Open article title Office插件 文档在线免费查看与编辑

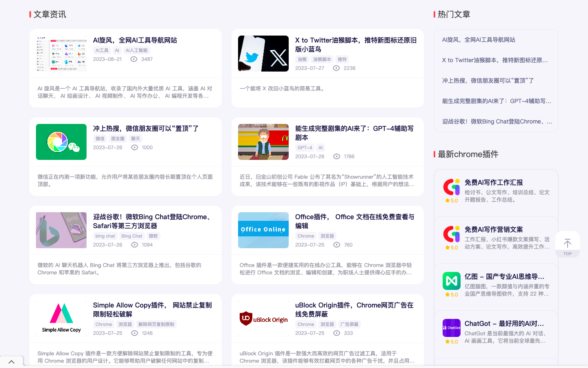point(355,221)
